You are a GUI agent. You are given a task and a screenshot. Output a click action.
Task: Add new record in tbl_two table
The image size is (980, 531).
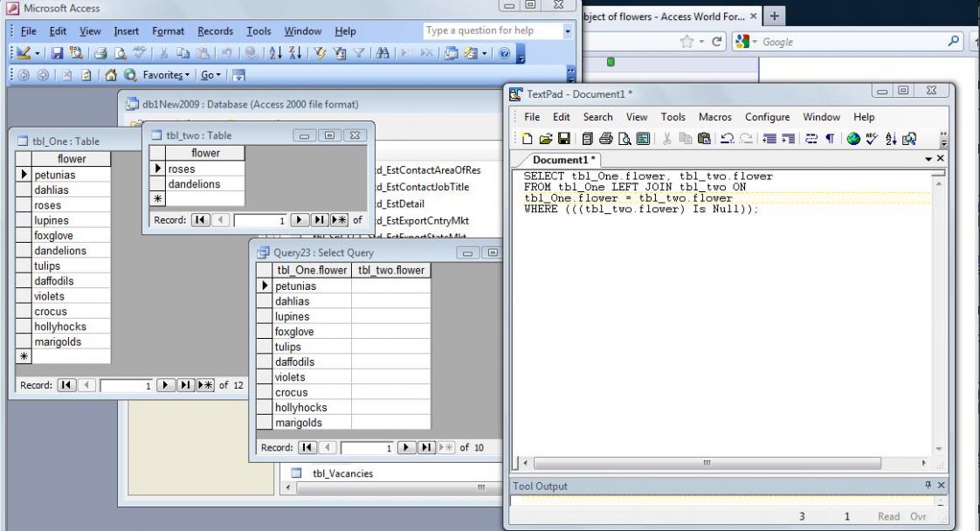click(x=339, y=220)
